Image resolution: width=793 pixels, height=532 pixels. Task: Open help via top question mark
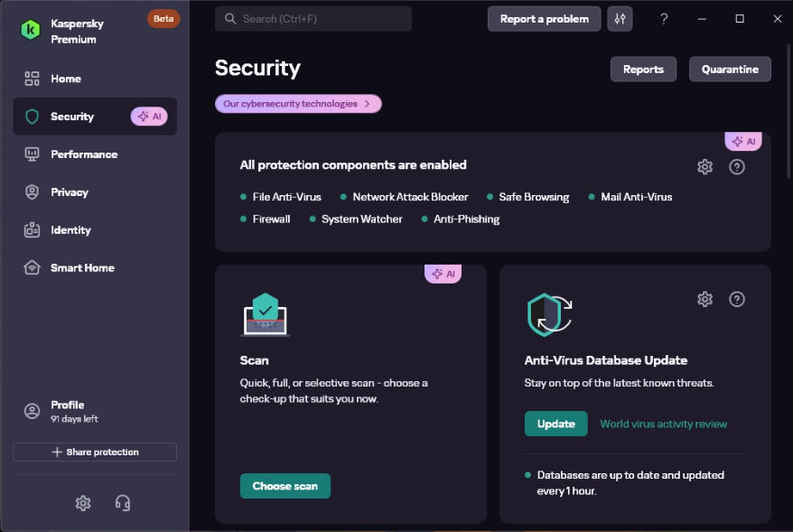coord(664,19)
